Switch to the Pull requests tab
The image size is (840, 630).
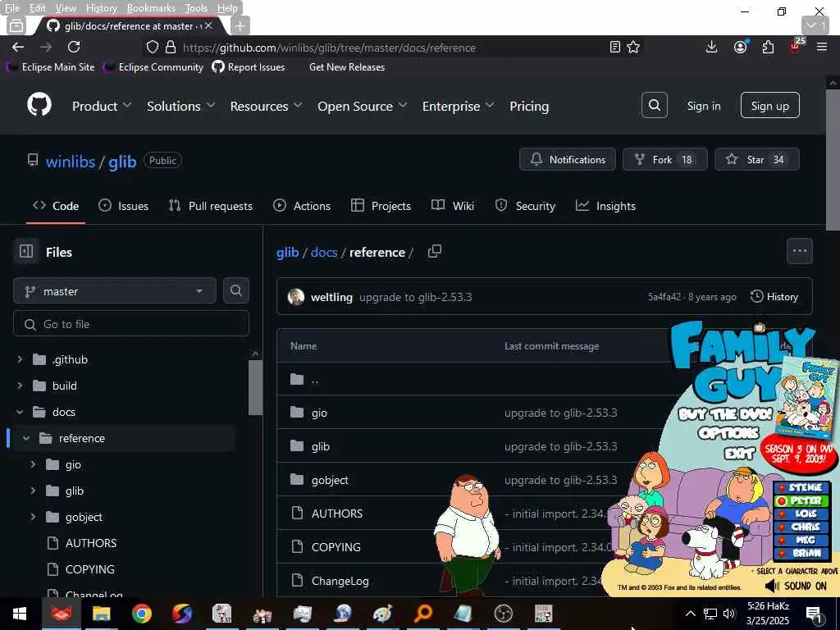[211, 206]
